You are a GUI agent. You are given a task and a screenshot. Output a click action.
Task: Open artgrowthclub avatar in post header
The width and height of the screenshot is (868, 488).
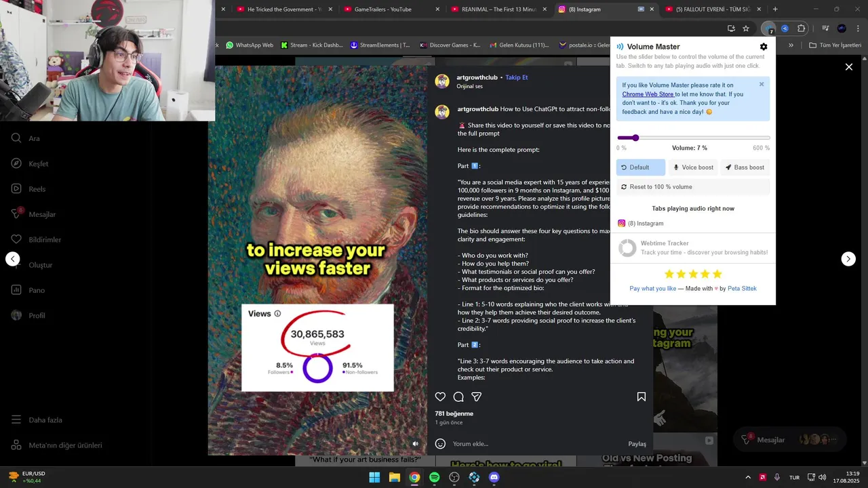[442, 81]
